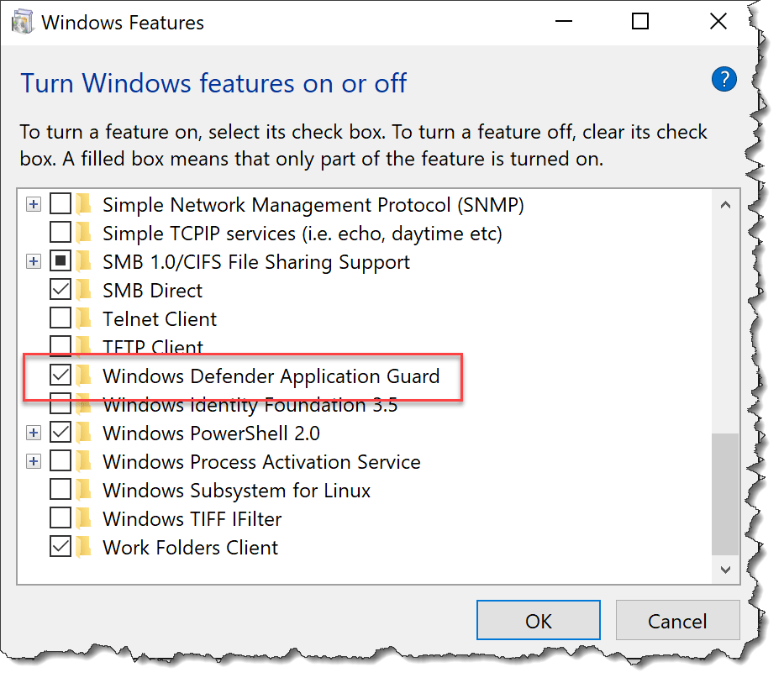Click the folder icon beside SMB Direct
This screenshot has height=683, width=784.
(84, 290)
